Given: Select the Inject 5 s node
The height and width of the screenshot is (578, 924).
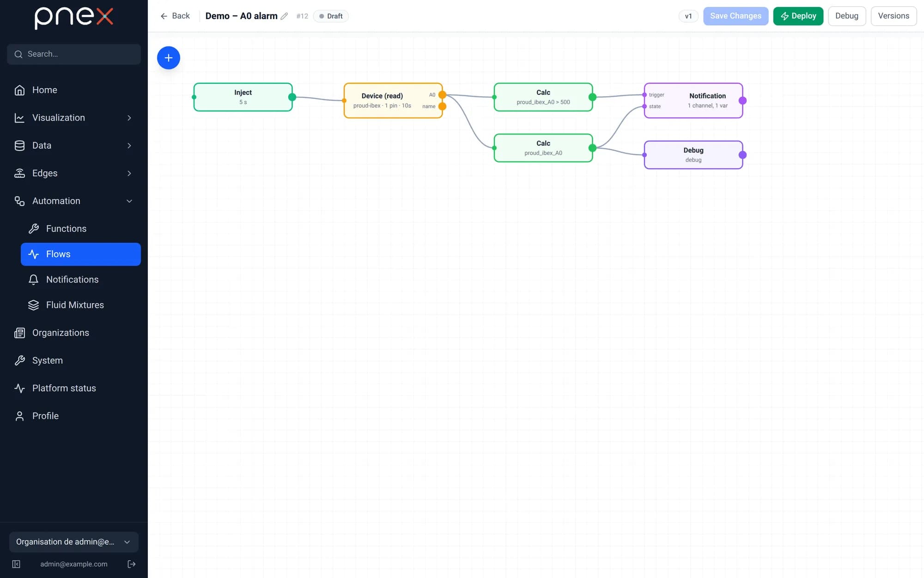Looking at the screenshot, I should tap(243, 97).
